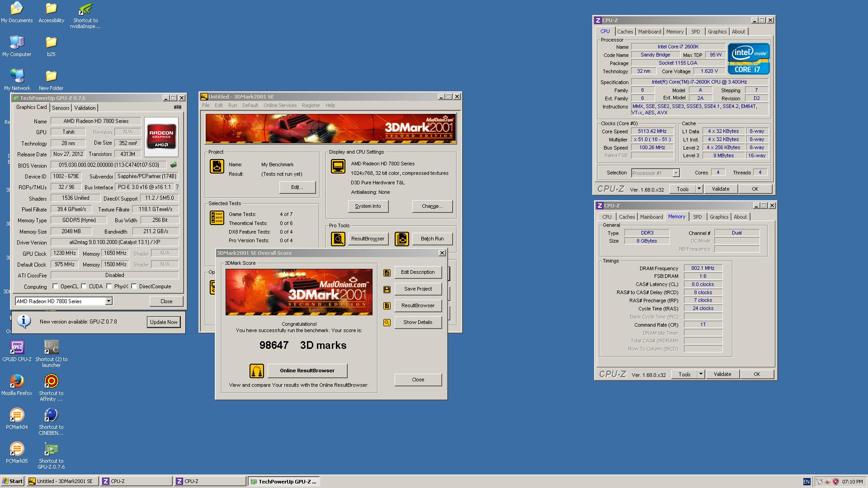Click the Batch Run icon in Pro Tools
Image resolution: width=868 pixels, height=488 pixels.
coord(402,239)
